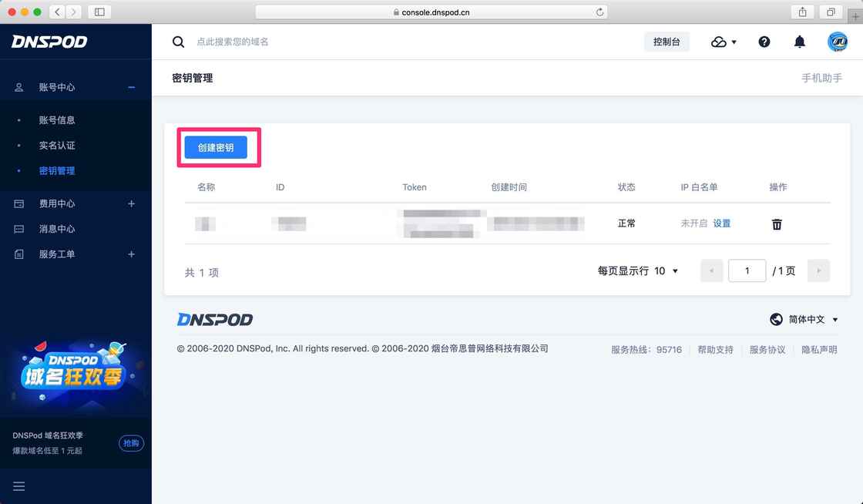This screenshot has width=863, height=504.
Task: Click the 正常 status text
Action: click(626, 223)
